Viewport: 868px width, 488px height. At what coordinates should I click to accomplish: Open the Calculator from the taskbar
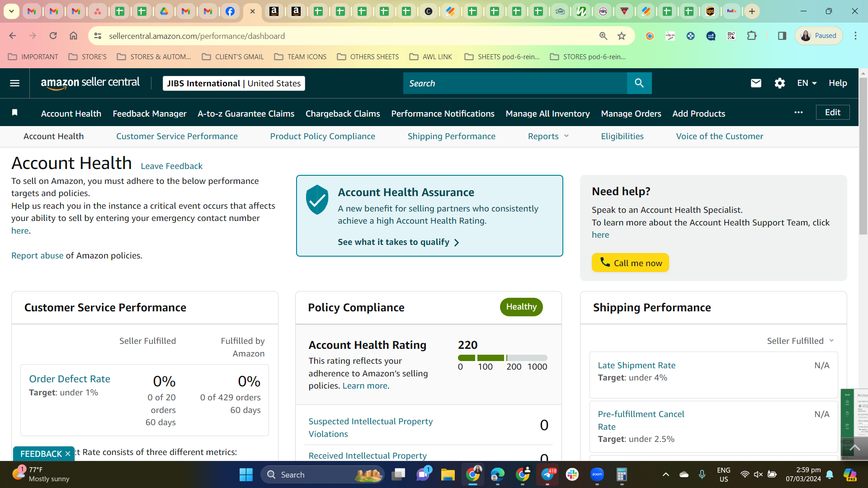pos(622,474)
